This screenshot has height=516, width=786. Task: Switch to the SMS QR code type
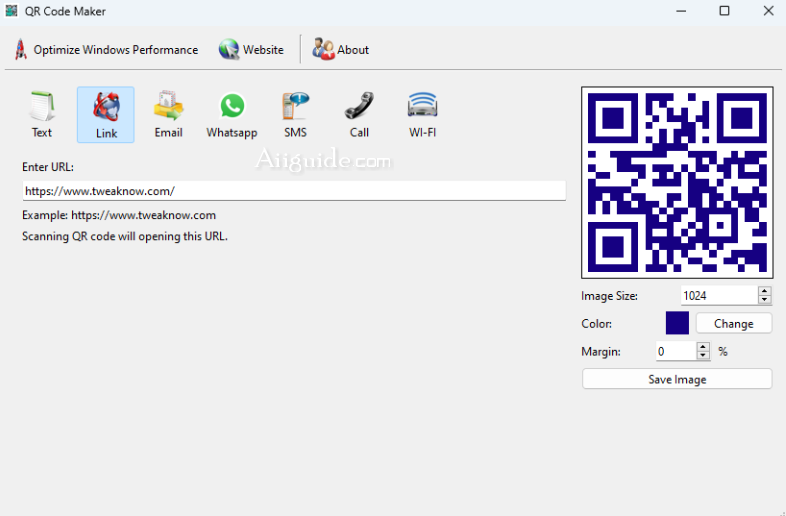point(295,115)
